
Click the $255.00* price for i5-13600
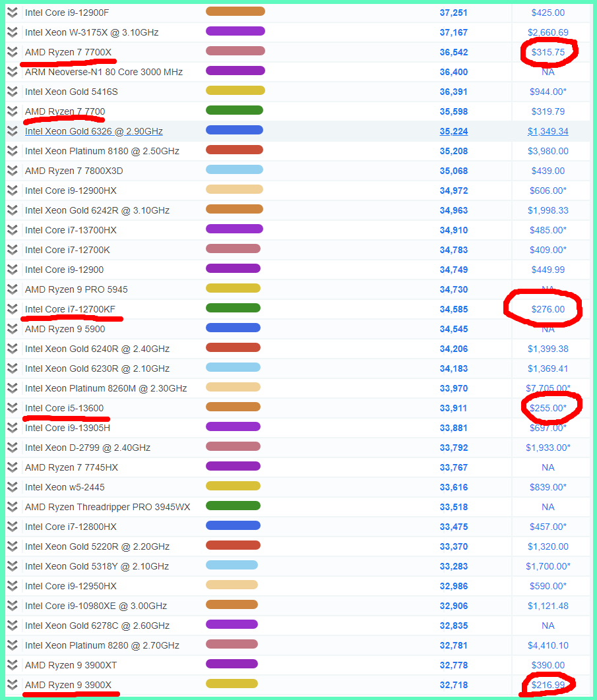pyautogui.click(x=548, y=408)
